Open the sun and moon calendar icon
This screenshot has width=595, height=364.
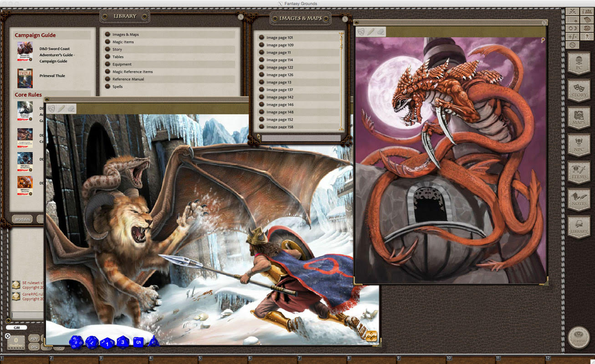click(x=572, y=28)
